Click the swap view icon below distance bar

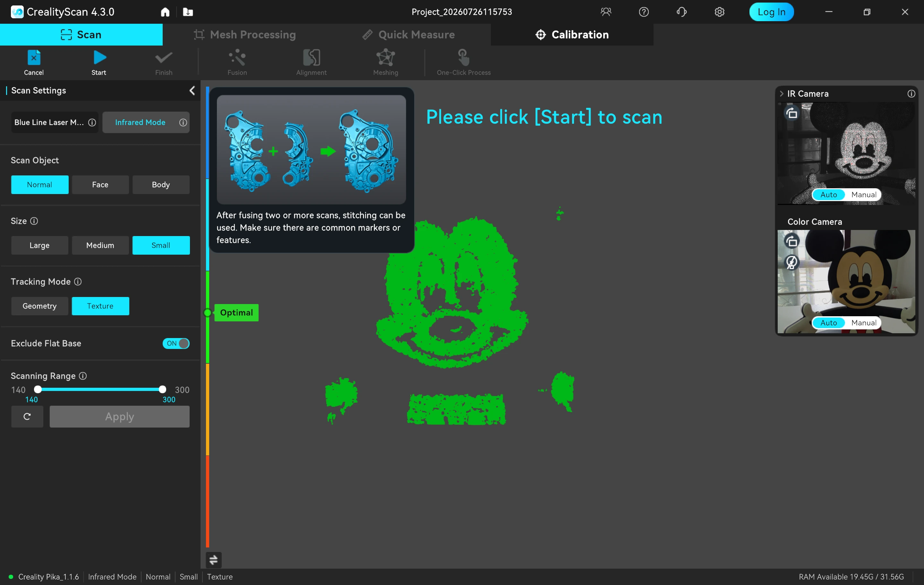click(x=213, y=560)
